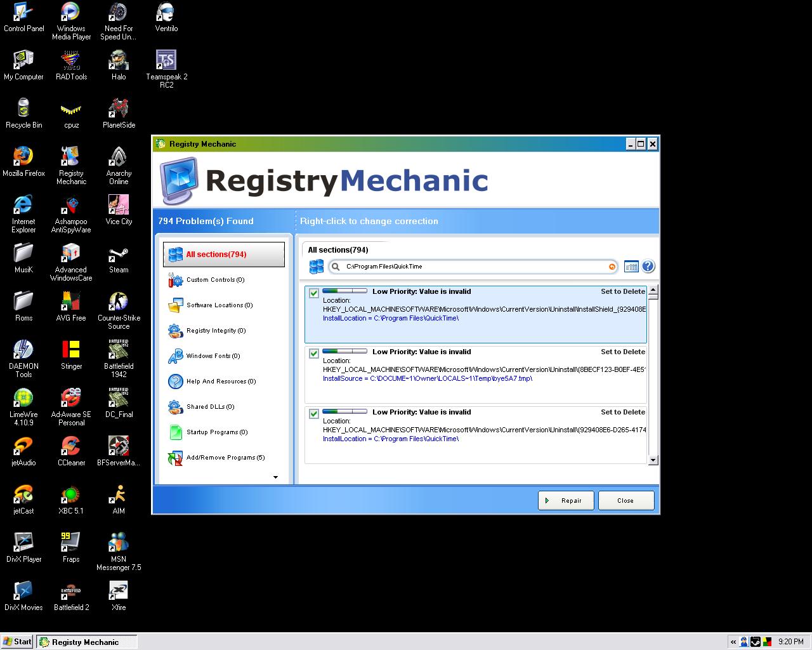Viewport: 812px width, 650px height.
Task: Click the 794 Problem(s) Found heading
Action: coord(206,221)
